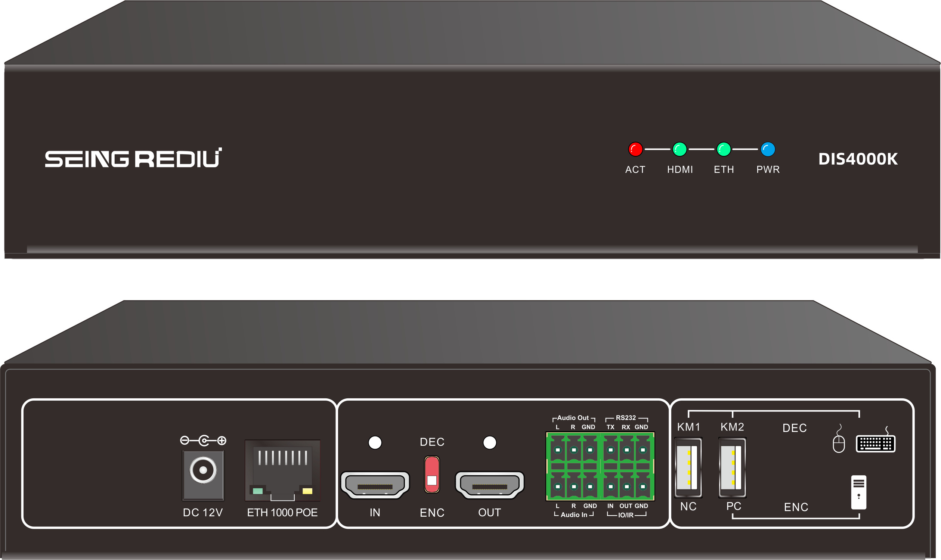Click the blue PWR indicator LED
Viewport: 941px width, 560px height.
[768, 149]
